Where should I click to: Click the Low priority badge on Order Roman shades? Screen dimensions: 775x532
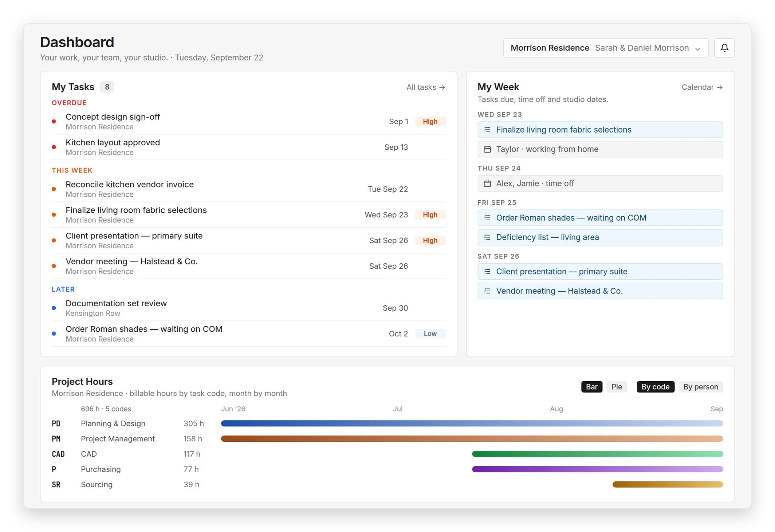click(x=430, y=334)
